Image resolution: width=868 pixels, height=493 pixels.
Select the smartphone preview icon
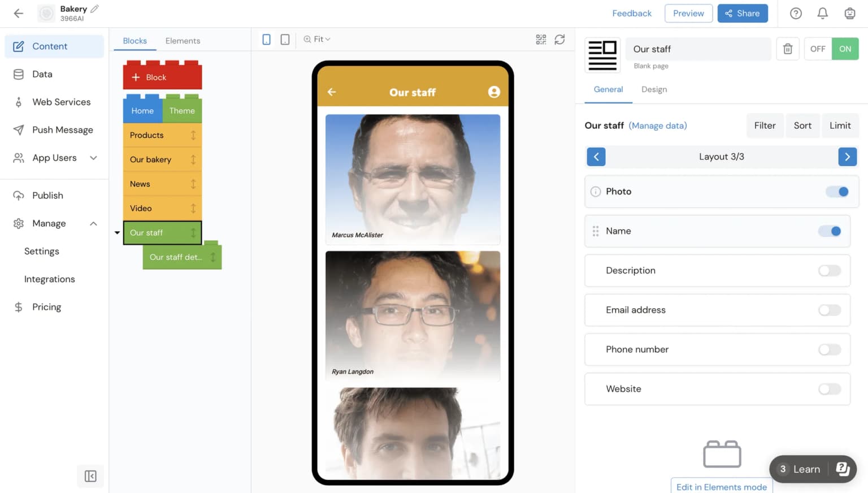point(266,39)
